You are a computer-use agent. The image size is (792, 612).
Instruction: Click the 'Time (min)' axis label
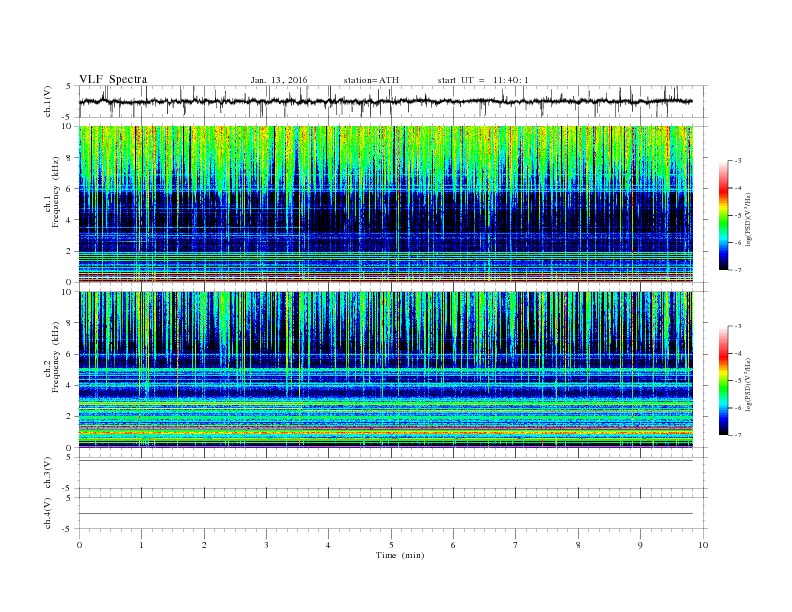pyautogui.click(x=400, y=555)
